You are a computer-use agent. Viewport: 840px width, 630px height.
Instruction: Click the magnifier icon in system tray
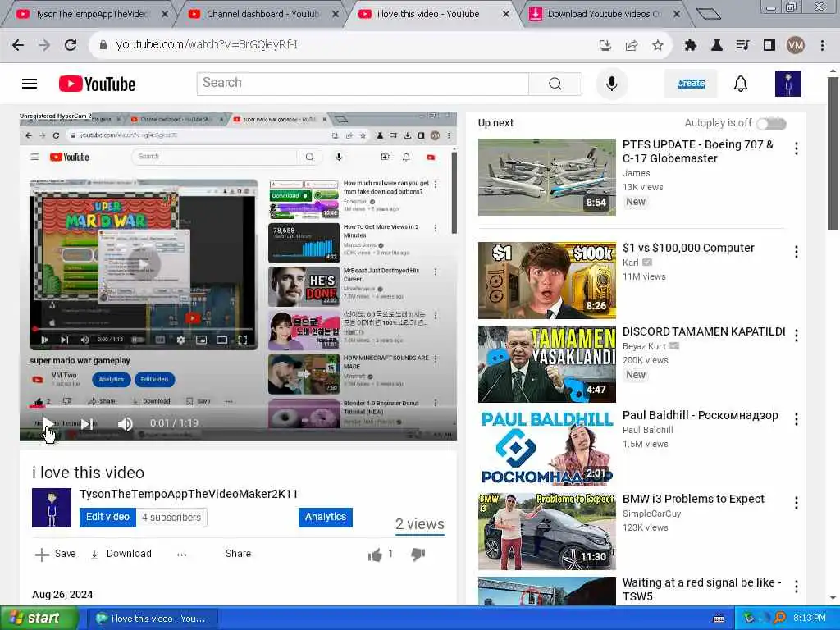click(x=779, y=619)
